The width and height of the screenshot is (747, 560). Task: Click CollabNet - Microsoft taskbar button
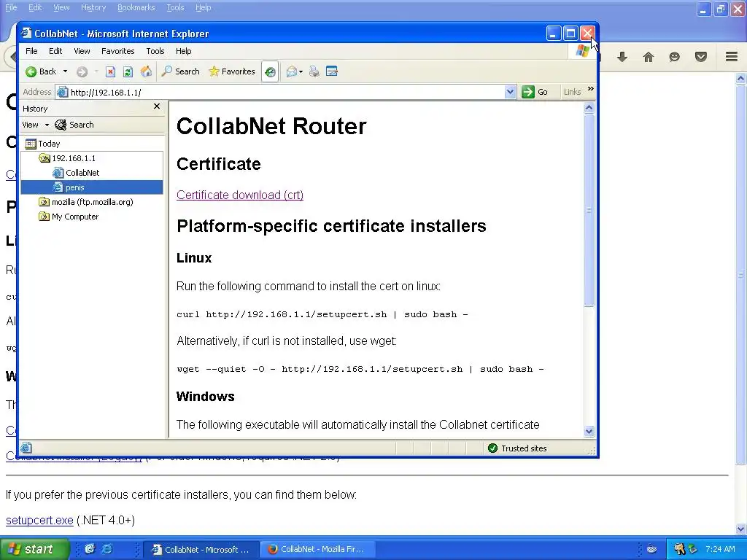tap(201, 549)
